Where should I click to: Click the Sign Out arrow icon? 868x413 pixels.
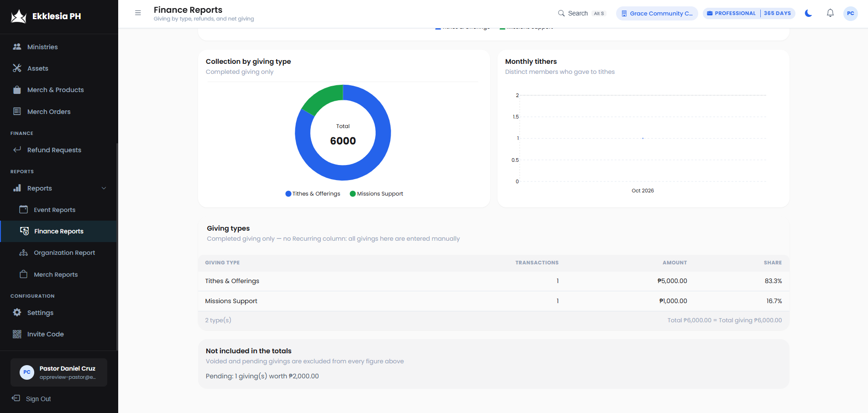[16, 398]
